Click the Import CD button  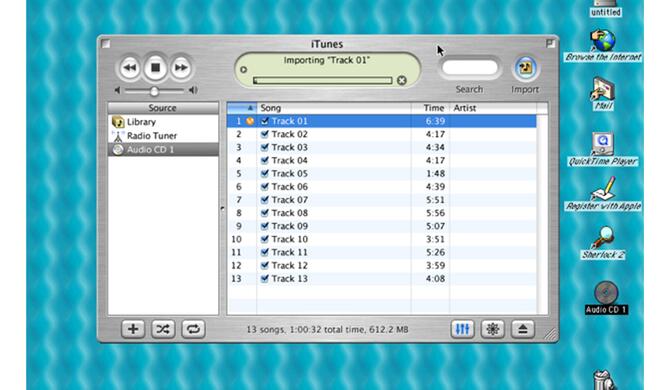[x=525, y=68]
